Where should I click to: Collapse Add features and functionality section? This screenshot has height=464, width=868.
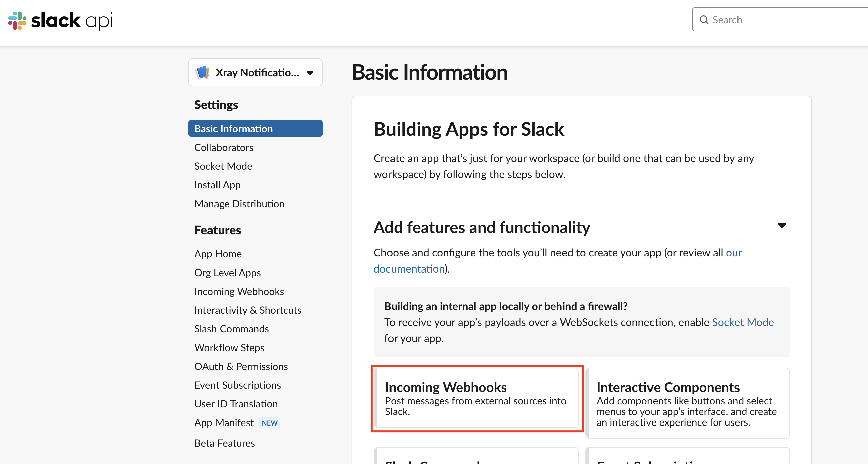[782, 225]
